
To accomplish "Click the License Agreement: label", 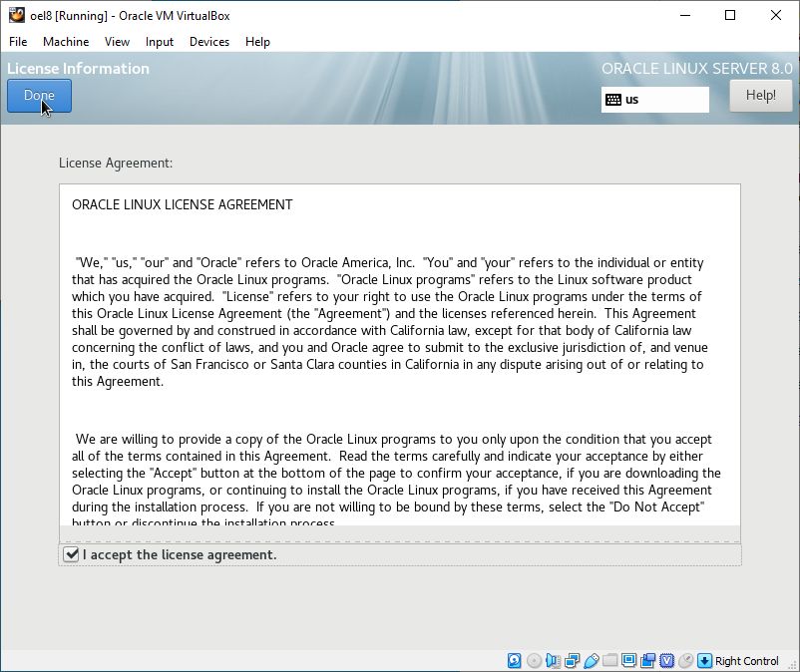I will [x=116, y=163].
